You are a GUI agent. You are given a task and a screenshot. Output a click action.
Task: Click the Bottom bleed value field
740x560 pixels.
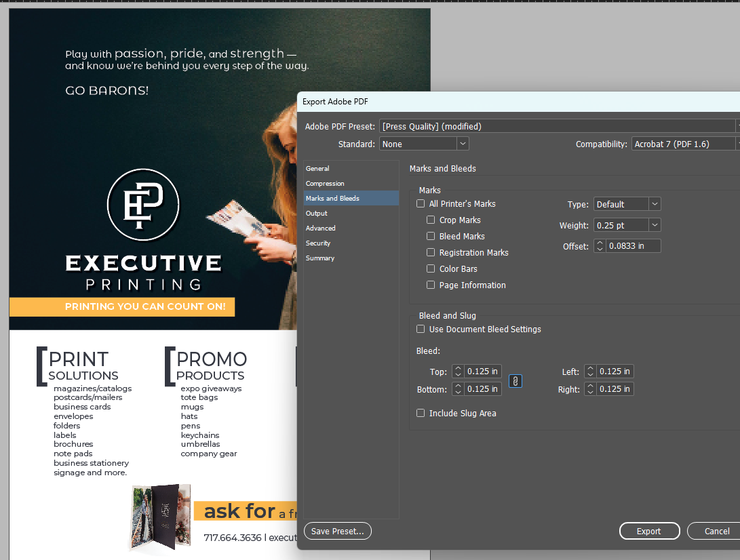coord(482,388)
